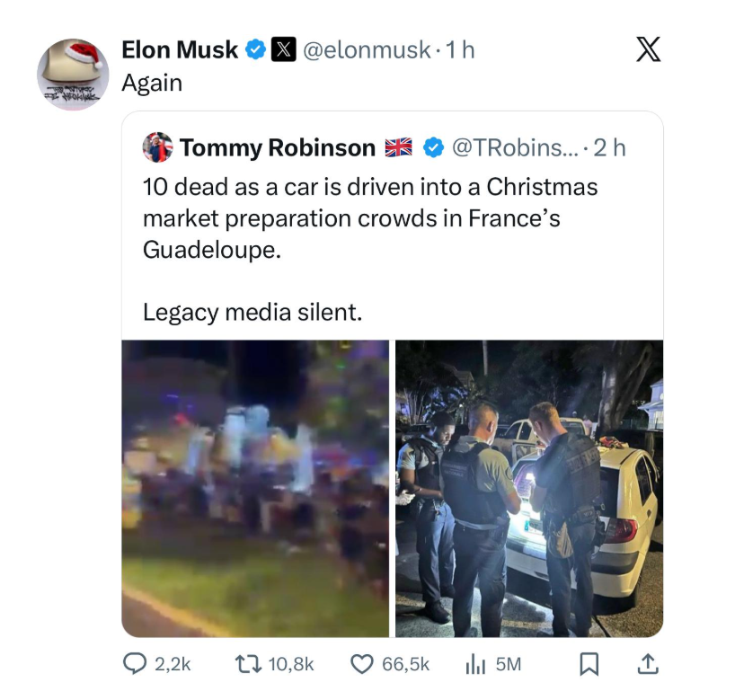This screenshot has width=735, height=700.
Task: Open quoted post text about Guadeloupe
Action: coord(369,218)
